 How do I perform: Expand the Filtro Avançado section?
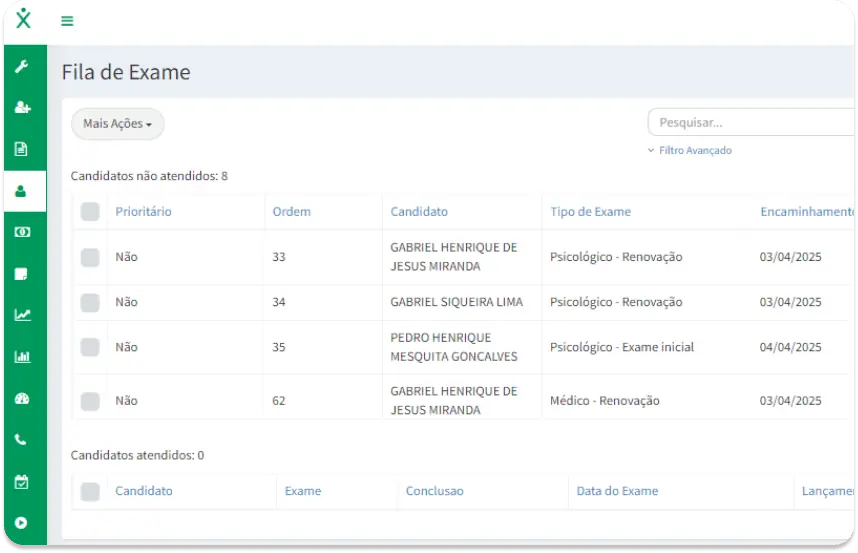pos(689,150)
